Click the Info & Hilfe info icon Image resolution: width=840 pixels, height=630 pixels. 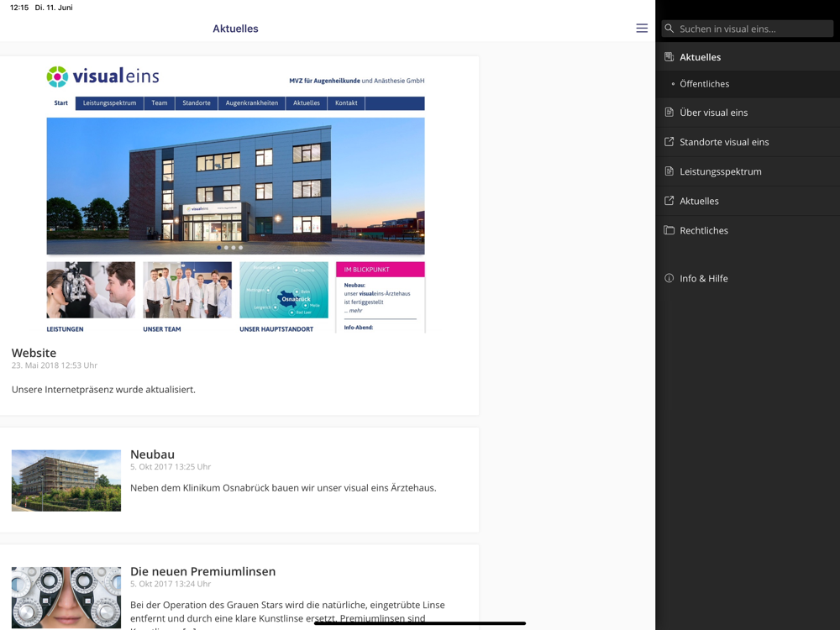pyautogui.click(x=669, y=278)
